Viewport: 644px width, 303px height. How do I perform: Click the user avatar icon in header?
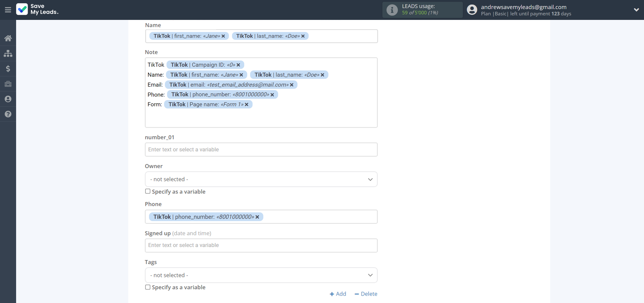point(472,10)
